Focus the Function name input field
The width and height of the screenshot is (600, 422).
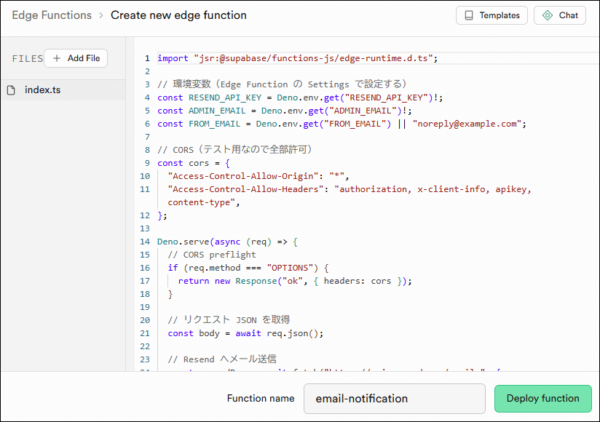click(396, 398)
